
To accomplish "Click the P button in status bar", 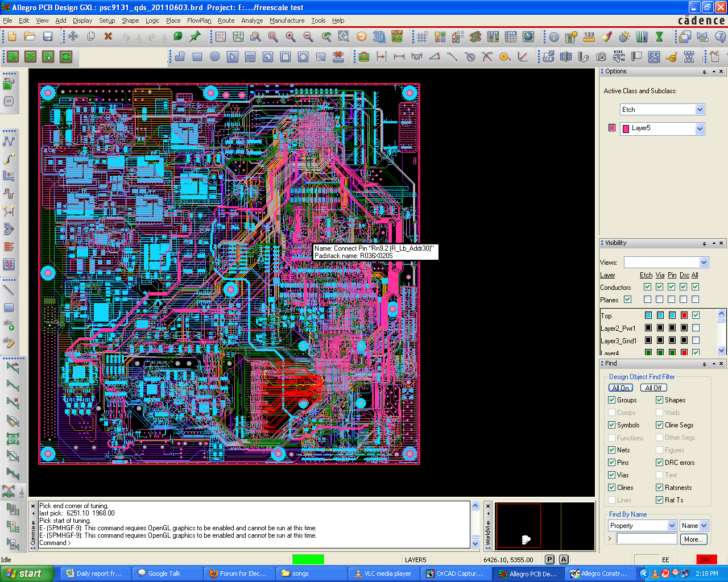I will click(x=549, y=560).
